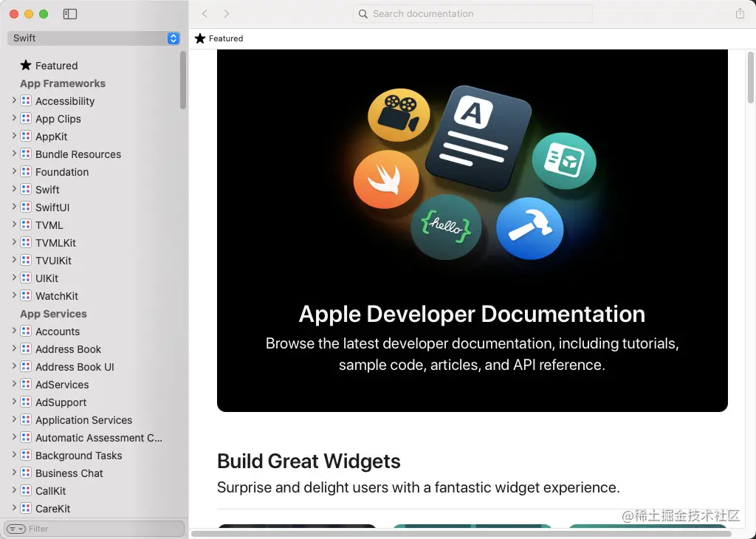Click the Build Great Widgets heading
The image size is (756, 539).
click(309, 461)
